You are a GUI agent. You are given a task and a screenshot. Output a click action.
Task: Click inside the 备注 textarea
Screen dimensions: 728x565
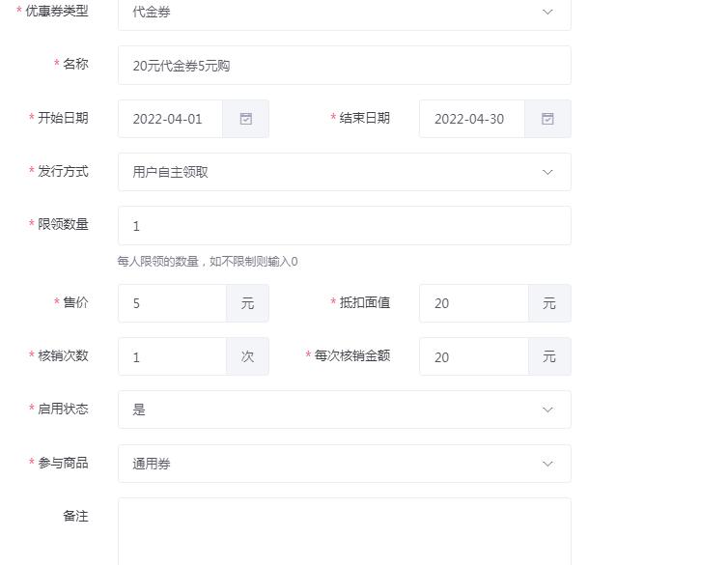click(344, 531)
